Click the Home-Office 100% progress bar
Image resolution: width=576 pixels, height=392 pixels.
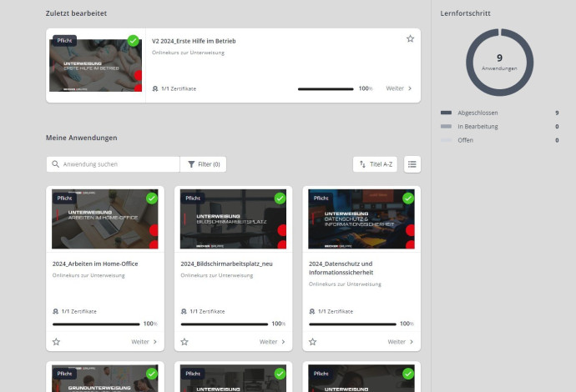pyautogui.click(x=96, y=324)
